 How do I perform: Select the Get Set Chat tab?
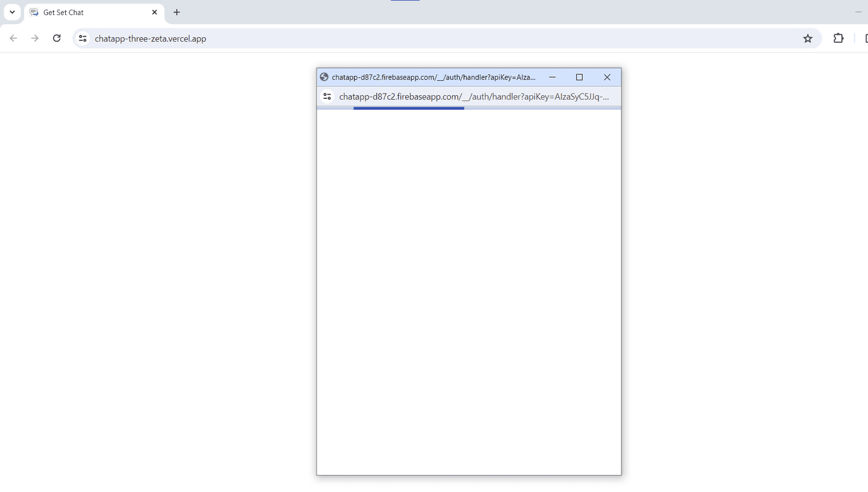[x=94, y=12]
